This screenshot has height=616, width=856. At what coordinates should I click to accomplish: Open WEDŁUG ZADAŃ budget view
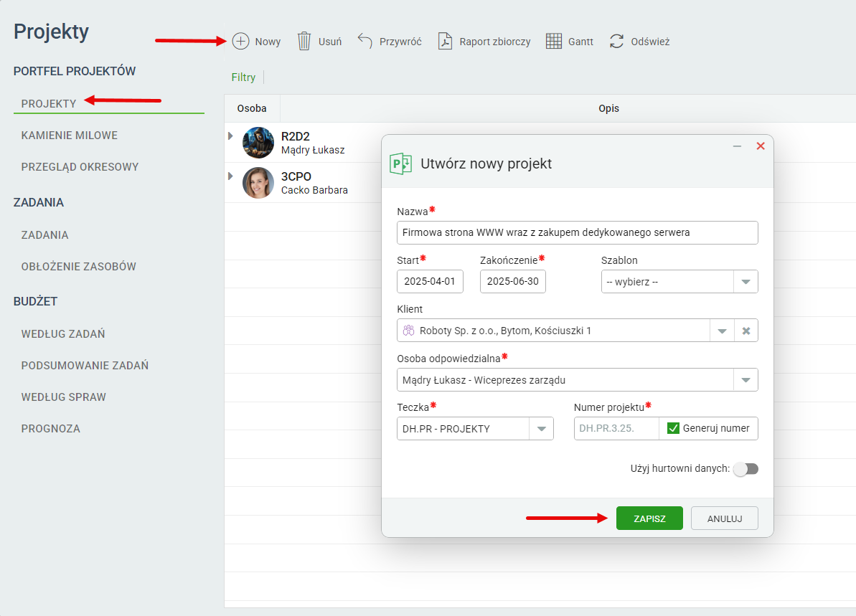pyautogui.click(x=62, y=334)
